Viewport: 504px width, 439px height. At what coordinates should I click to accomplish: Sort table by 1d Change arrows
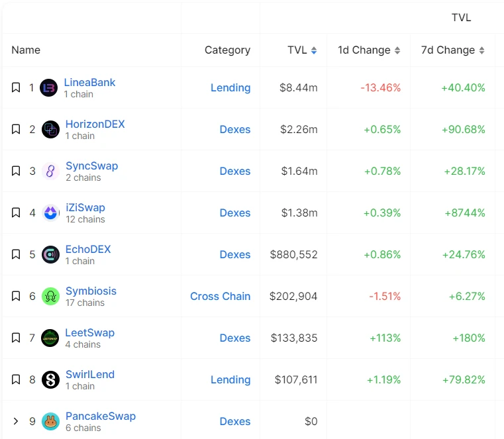(x=397, y=50)
